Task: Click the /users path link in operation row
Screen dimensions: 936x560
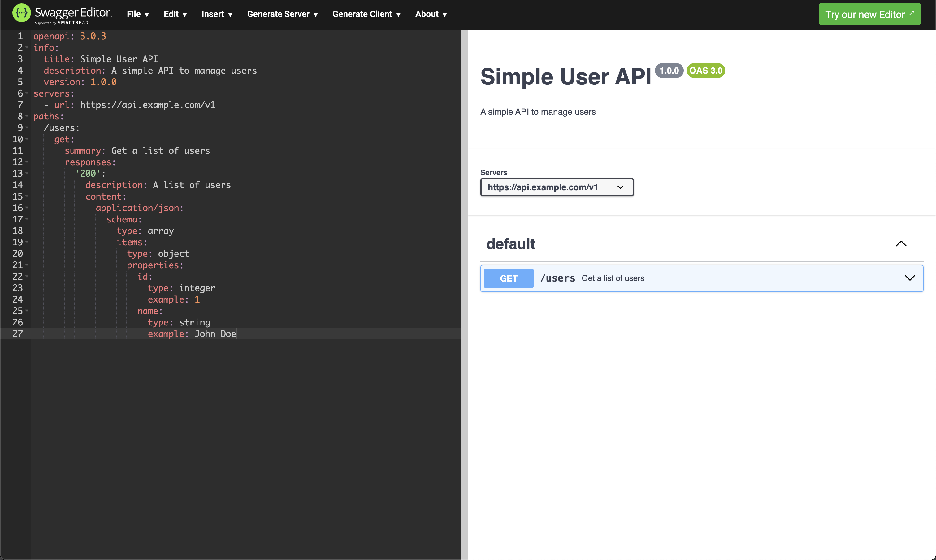Action: 557,278
